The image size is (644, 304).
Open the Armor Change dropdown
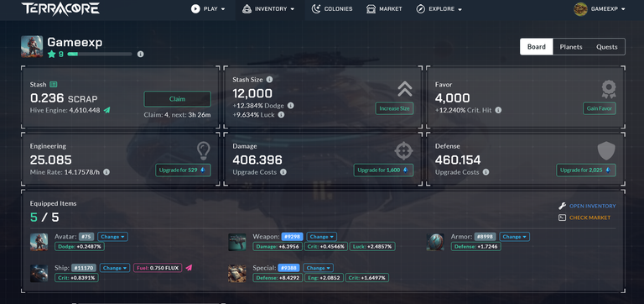[514, 237]
